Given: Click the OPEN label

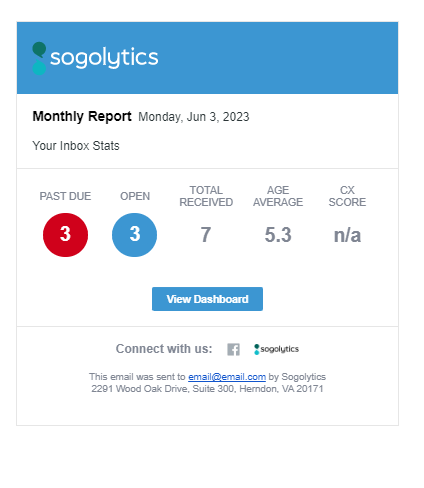Looking at the screenshot, I should point(135,196).
